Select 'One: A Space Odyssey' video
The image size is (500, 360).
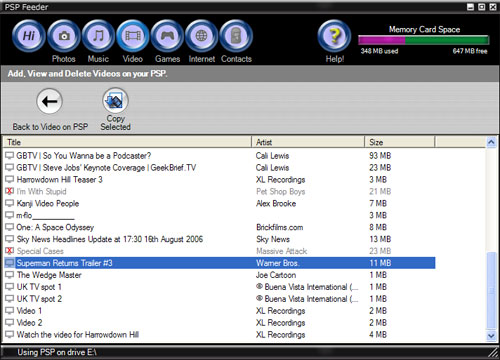click(219, 227)
